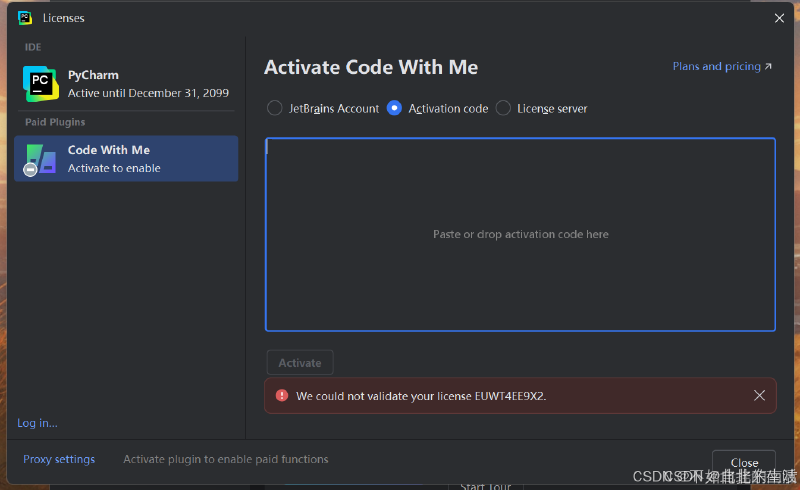Open the Plans and pricing link
This screenshot has height=490, width=800.
[x=722, y=66]
